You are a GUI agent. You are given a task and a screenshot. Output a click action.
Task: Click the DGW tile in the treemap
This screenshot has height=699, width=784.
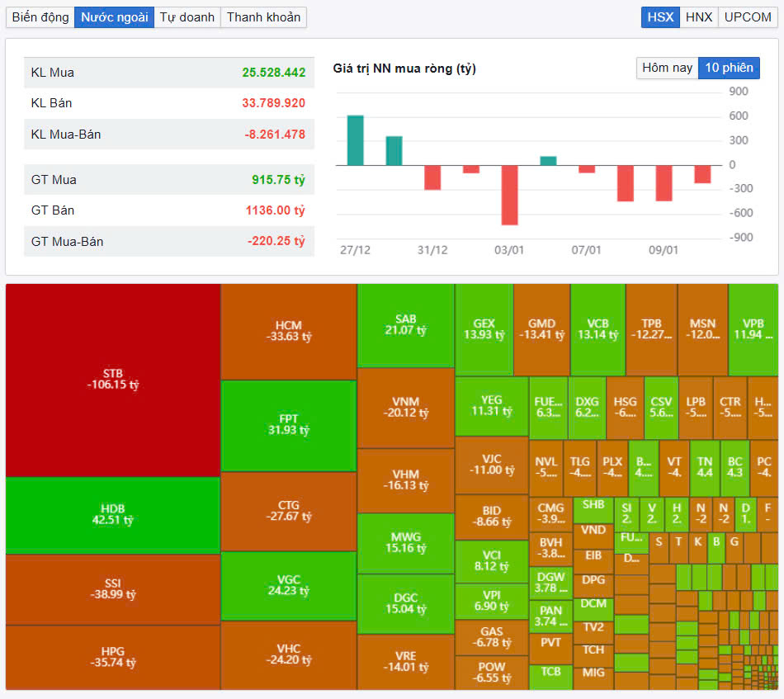(550, 583)
